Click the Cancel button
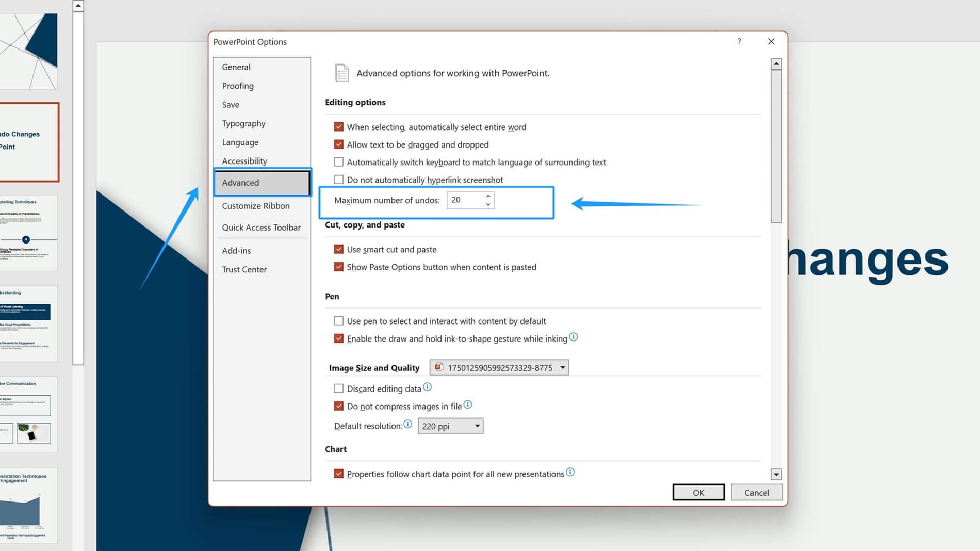Screen dimensions: 980x551 pos(756,492)
